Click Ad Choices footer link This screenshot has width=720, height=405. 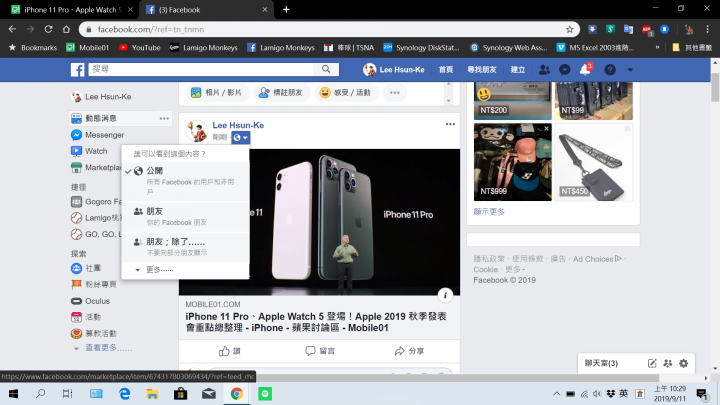(597, 259)
